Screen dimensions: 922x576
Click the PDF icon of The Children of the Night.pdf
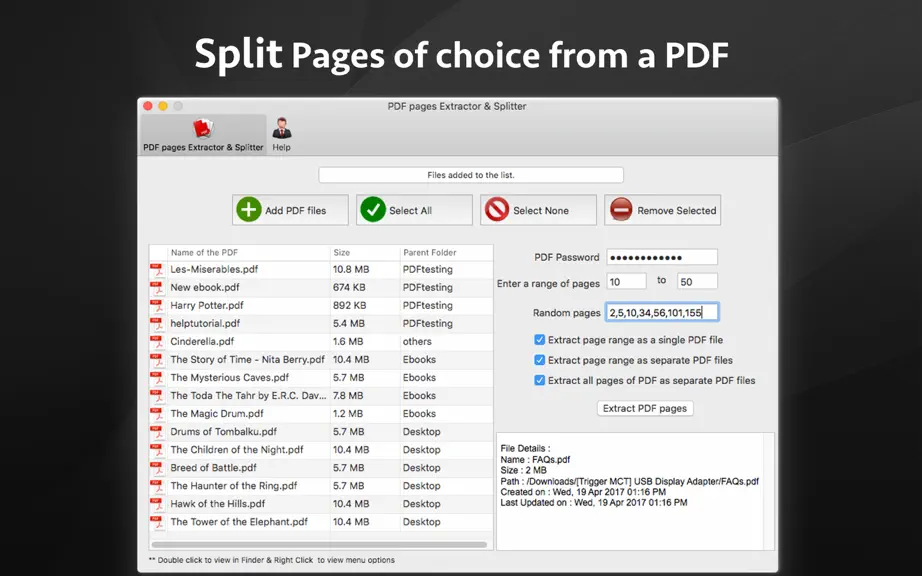tap(157, 450)
